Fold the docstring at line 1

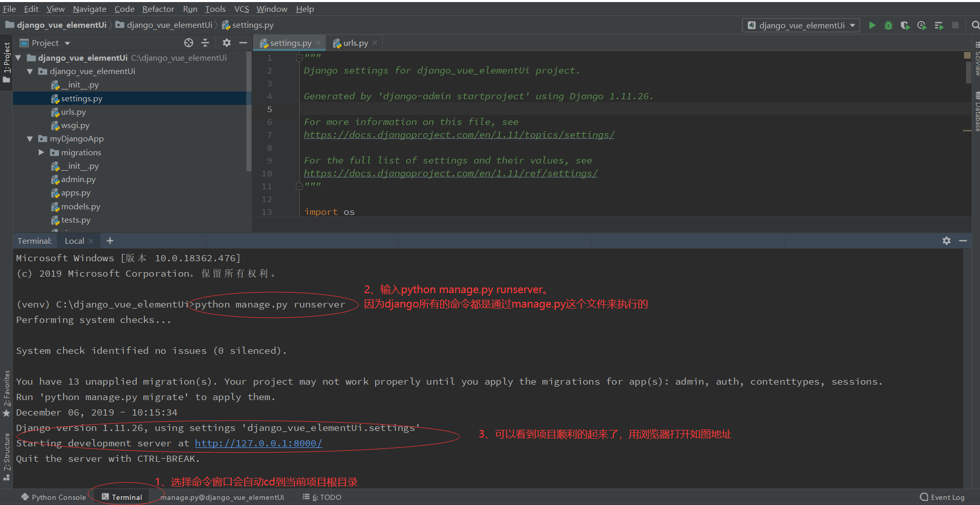pos(299,58)
